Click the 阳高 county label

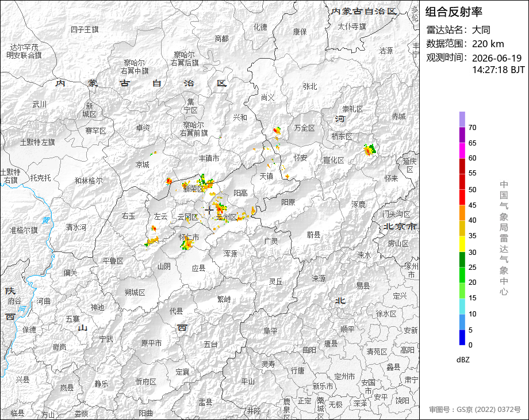(x=240, y=193)
